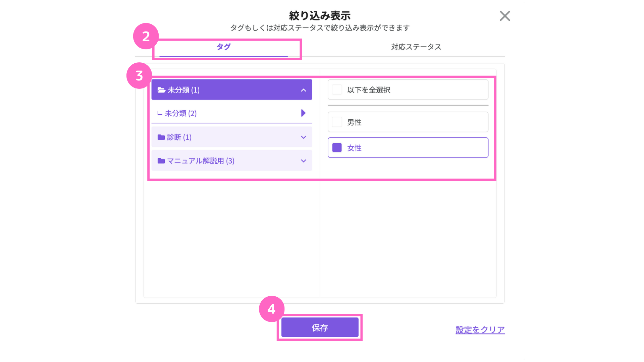Click the 以下を全選択 label text
Screen dimensions: 644x362
[x=369, y=90]
